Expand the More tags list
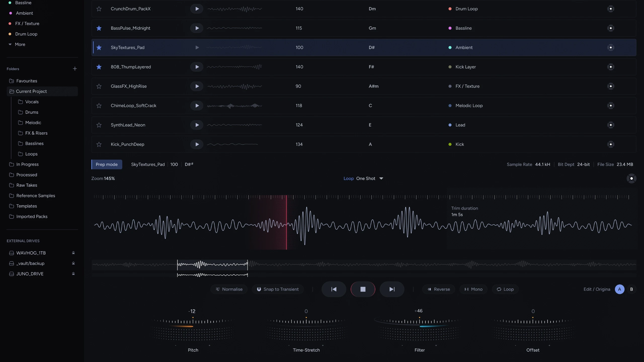The image size is (644, 362). 17,44
